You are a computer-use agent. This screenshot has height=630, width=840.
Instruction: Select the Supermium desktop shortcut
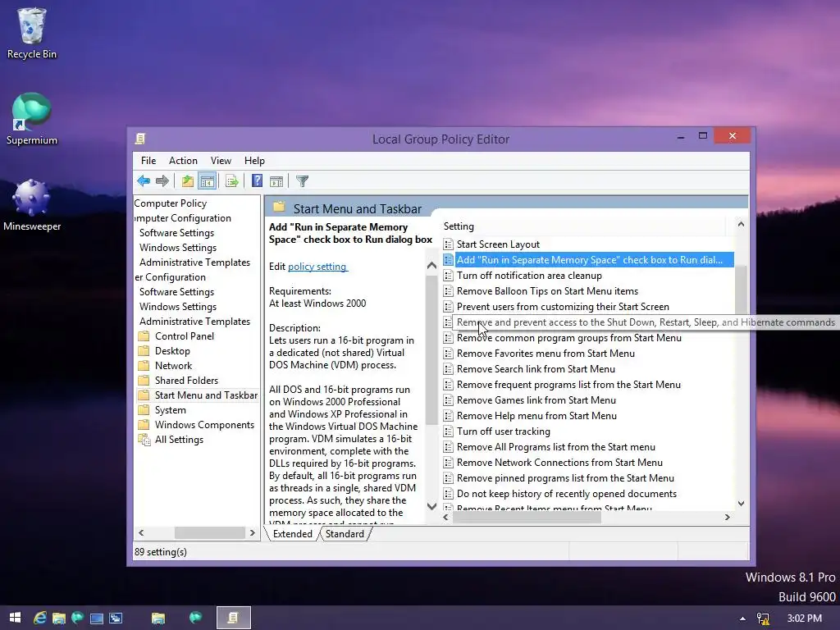point(32,118)
